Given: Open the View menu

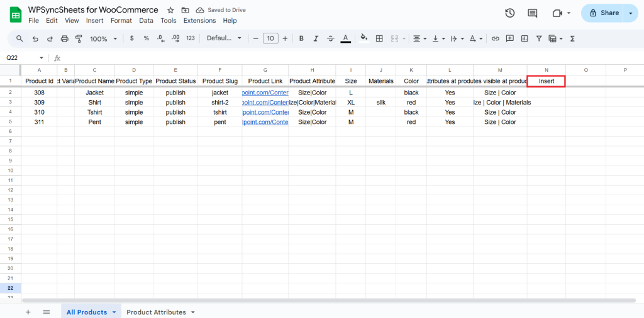Looking at the screenshot, I should tap(72, 21).
